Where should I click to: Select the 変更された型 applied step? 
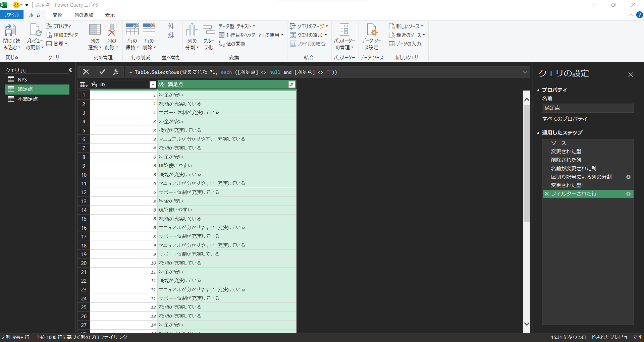[x=588, y=152]
